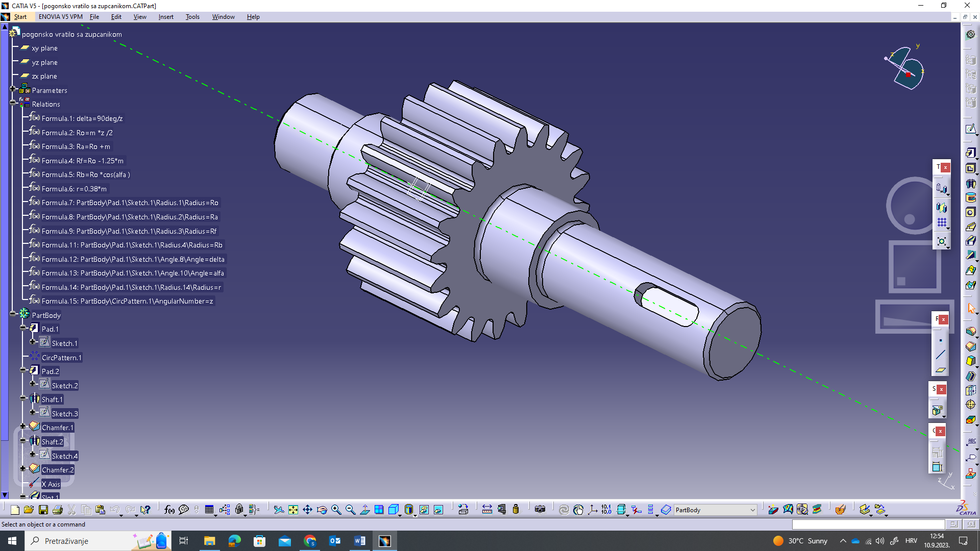Click the Zoom In magnifier icon
Screen dimensions: 980x551
pos(336,509)
